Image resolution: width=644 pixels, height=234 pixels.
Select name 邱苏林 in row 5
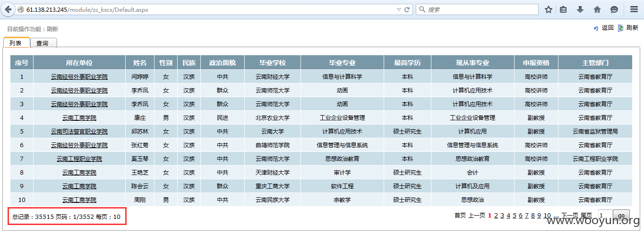click(x=140, y=131)
